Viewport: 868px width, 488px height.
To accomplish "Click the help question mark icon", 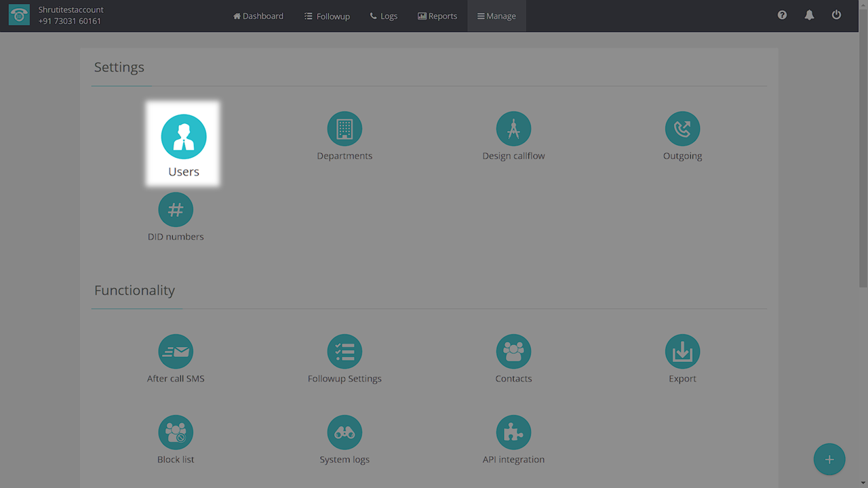I will (x=782, y=15).
